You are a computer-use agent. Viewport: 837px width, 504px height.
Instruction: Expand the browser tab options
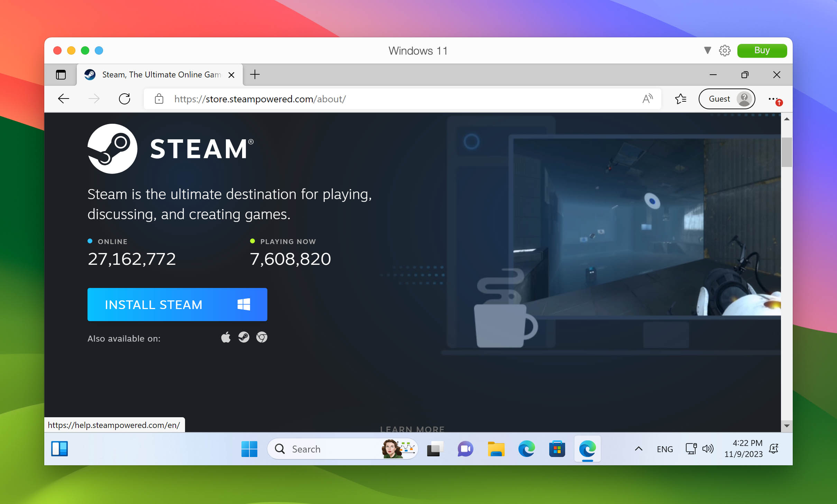point(60,75)
